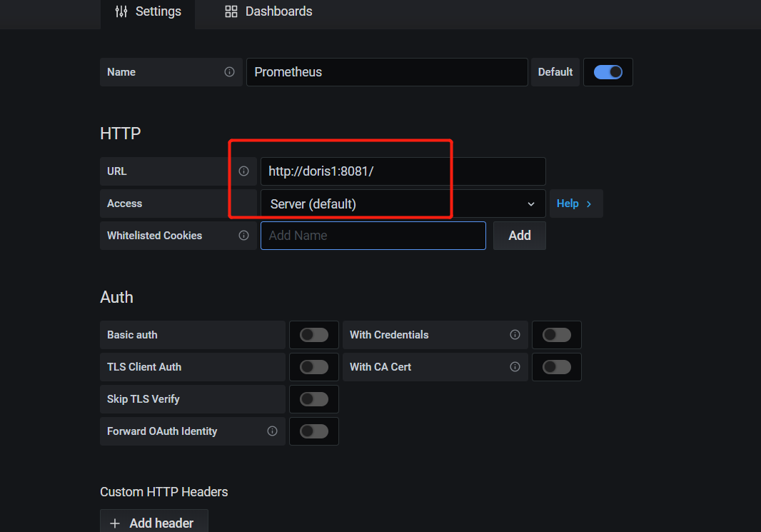
Task: Click the Name input field
Action: pyautogui.click(x=387, y=72)
